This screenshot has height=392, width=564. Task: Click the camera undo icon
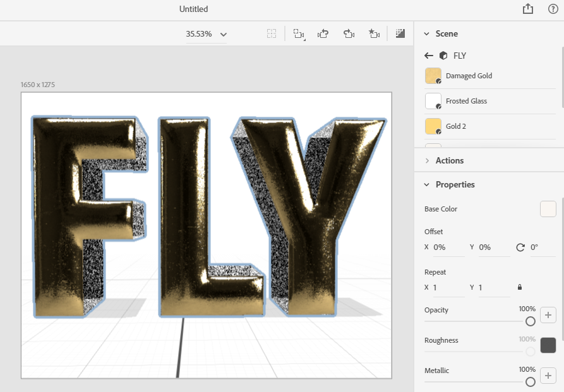coord(323,34)
